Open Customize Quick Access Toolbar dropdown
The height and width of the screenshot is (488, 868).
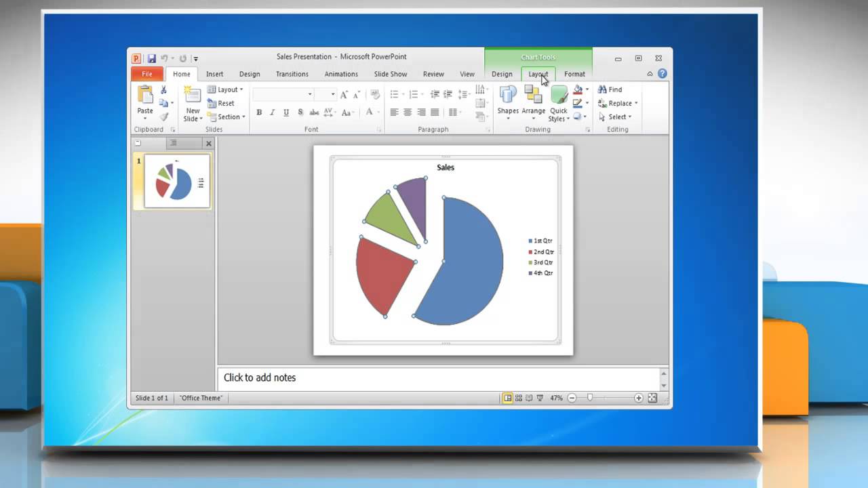click(x=195, y=59)
